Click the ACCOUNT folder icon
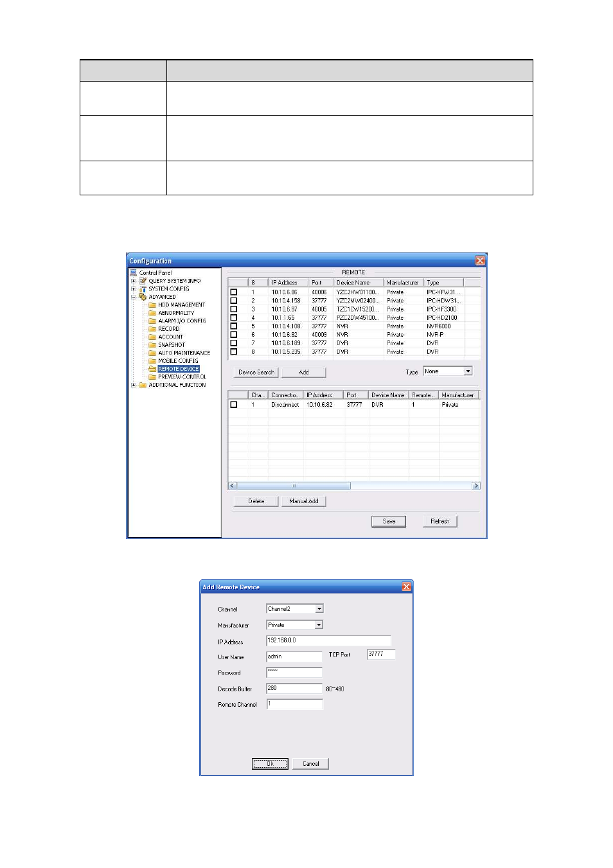613x868 pixels. [152, 337]
